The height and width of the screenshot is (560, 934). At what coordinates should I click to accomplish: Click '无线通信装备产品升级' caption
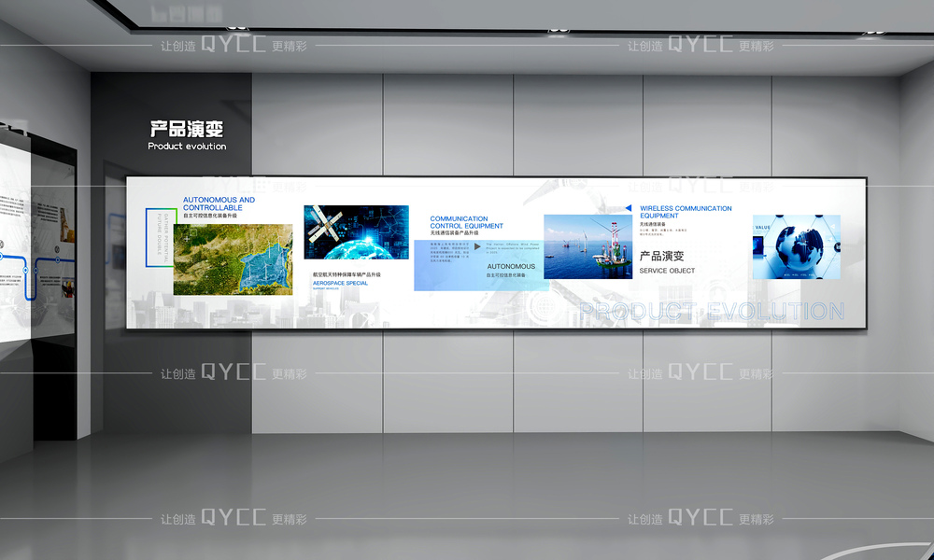pyautogui.click(x=455, y=232)
